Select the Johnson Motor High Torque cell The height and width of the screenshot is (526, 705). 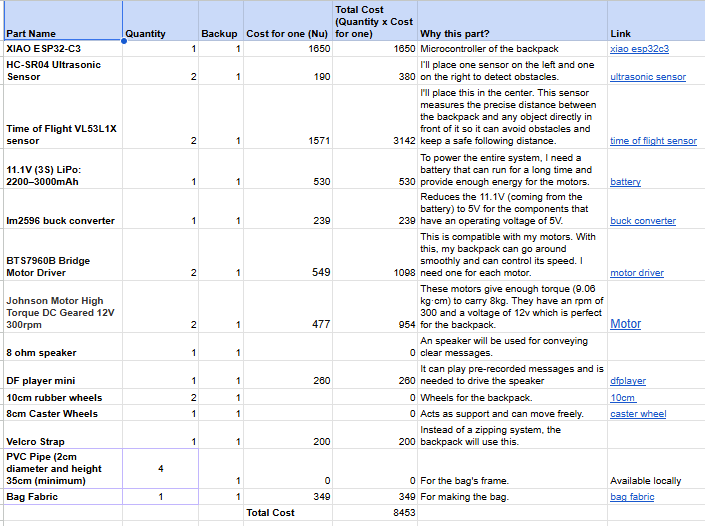[x=63, y=307]
